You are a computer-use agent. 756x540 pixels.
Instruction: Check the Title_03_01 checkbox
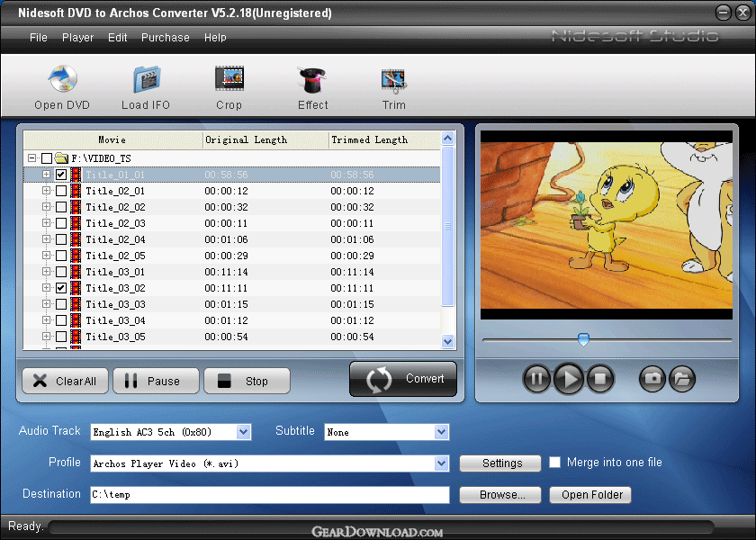pos(61,272)
